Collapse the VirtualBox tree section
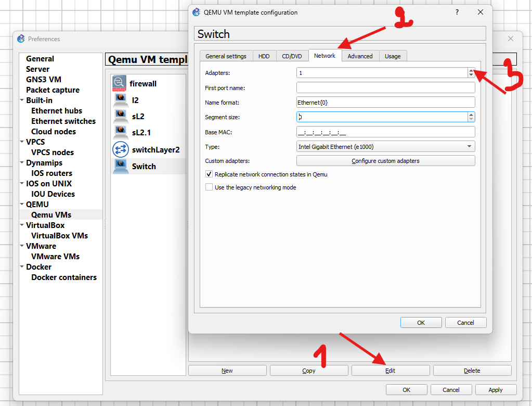Screen dimensions: 532x406 22,225
